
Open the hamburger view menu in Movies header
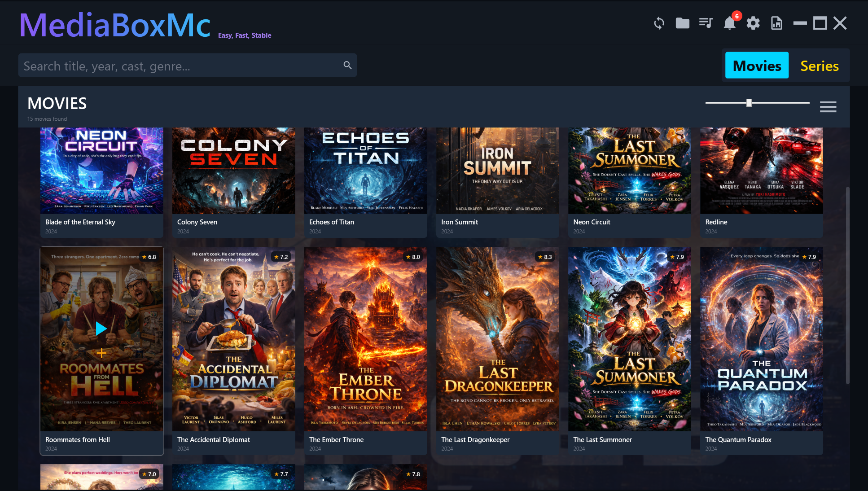click(x=828, y=107)
